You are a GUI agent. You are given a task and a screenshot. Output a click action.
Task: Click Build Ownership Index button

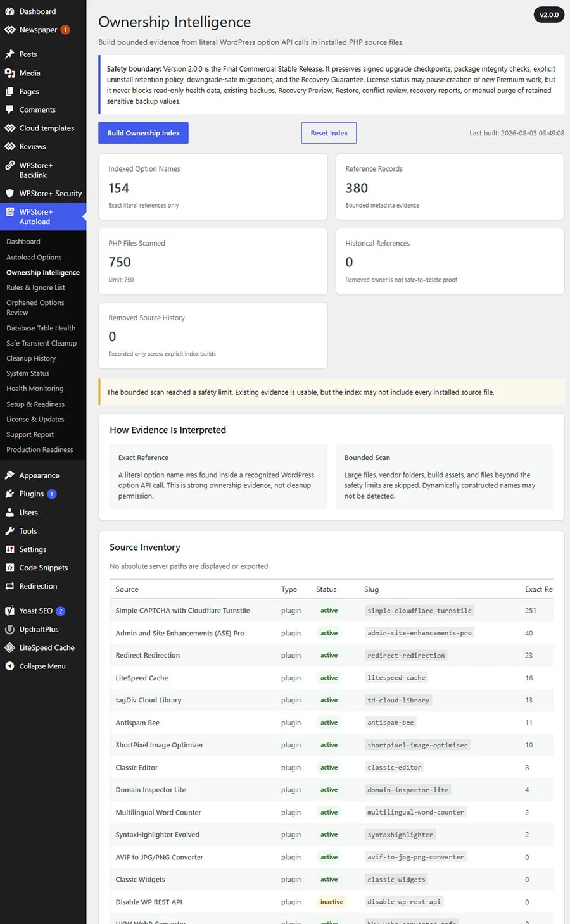click(144, 133)
